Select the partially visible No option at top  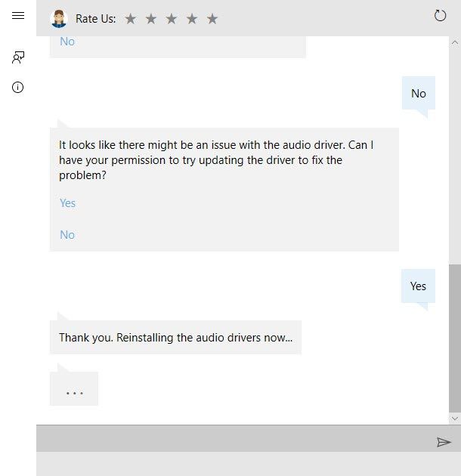tap(67, 42)
